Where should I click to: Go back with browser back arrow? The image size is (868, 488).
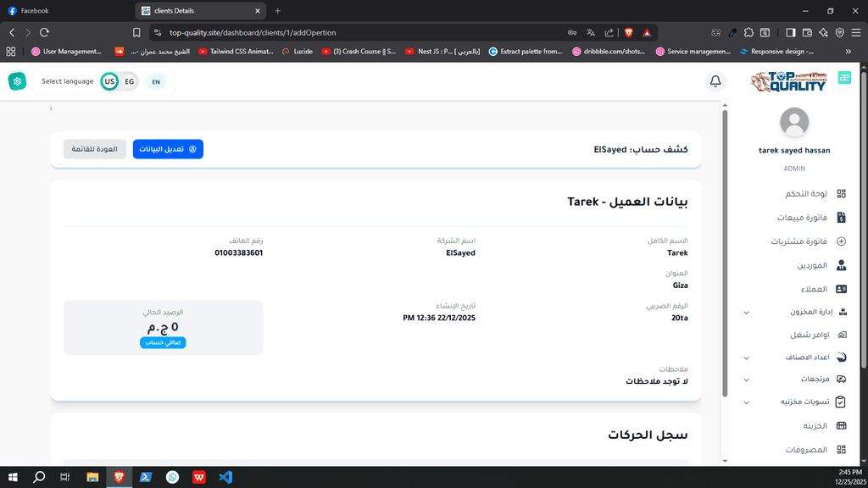(12, 33)
